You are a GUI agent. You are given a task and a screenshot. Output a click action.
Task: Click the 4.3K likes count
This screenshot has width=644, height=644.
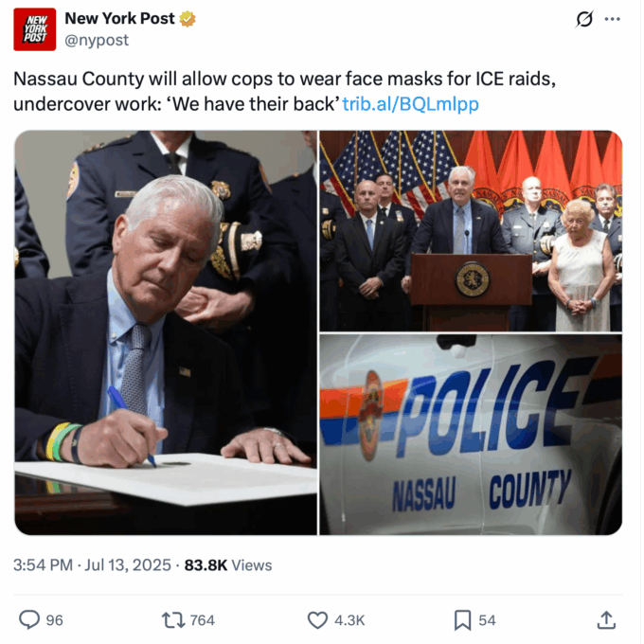pyautogui.click(x=349, y=620)
